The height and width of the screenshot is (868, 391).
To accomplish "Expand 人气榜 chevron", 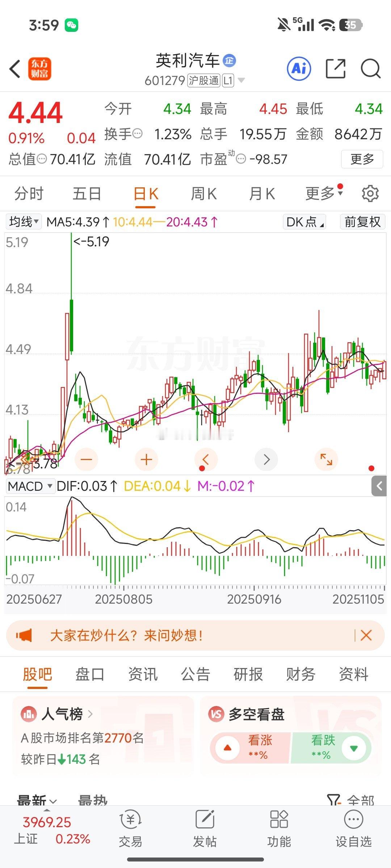I will pyautogui.click(x=90, y=714).
